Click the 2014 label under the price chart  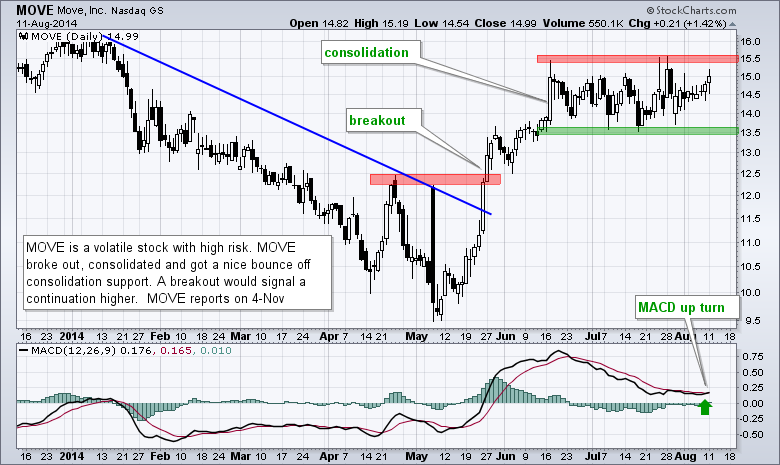click(x=71, y=336)
